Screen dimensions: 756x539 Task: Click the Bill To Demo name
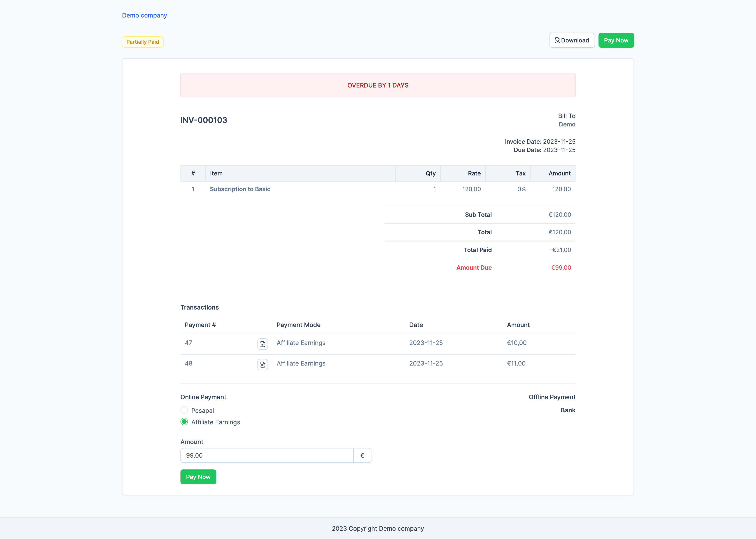tap(567, 124)
